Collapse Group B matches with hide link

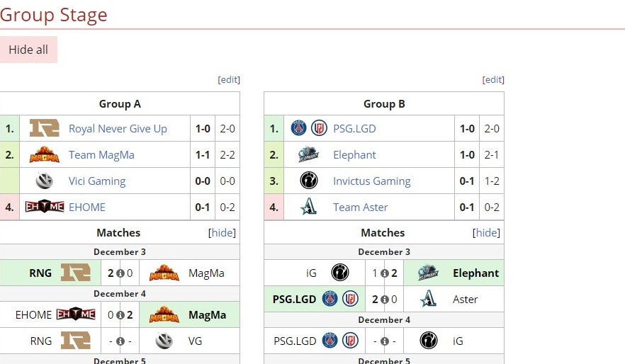pyautogui.click(x=487, y=232)
